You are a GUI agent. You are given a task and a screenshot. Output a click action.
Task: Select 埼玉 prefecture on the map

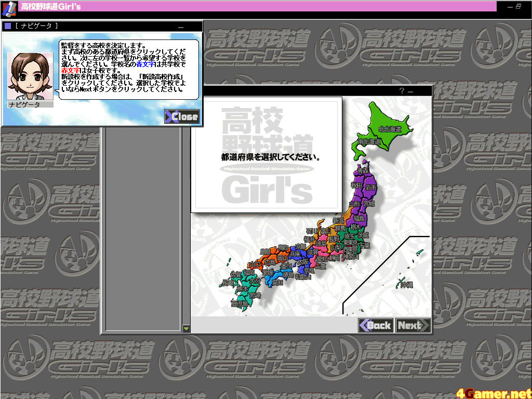[350, 236]
